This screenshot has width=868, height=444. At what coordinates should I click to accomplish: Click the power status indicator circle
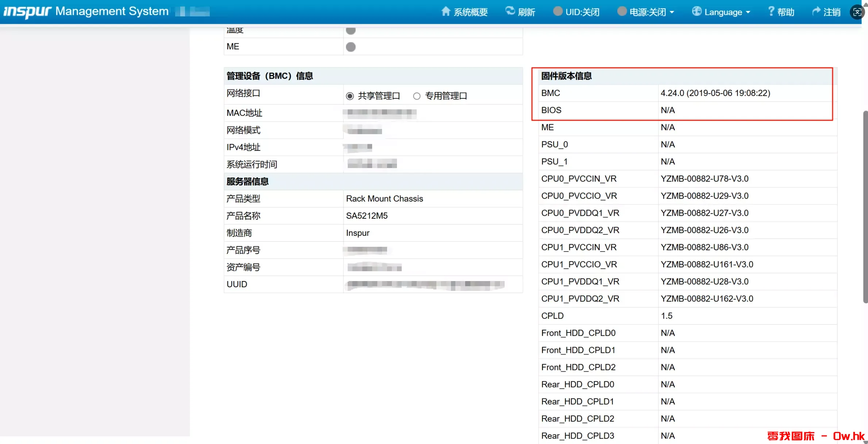[622, 11]
